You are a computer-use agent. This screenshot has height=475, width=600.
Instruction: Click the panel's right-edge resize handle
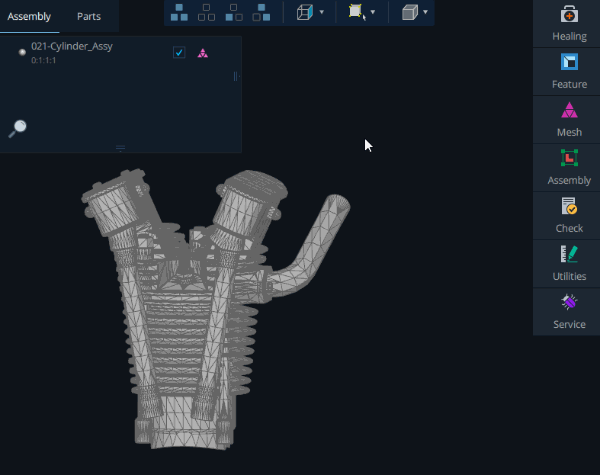point(236,77)
